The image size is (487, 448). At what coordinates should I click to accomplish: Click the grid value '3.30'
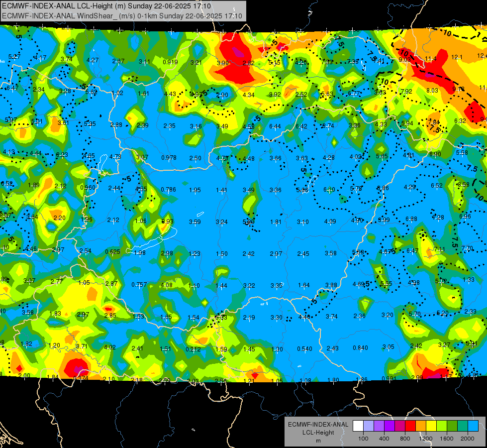tap(277, 318)
